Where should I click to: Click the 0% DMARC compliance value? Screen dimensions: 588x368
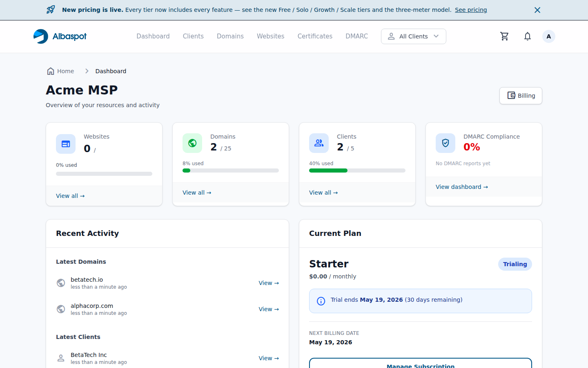coord(472,147)
